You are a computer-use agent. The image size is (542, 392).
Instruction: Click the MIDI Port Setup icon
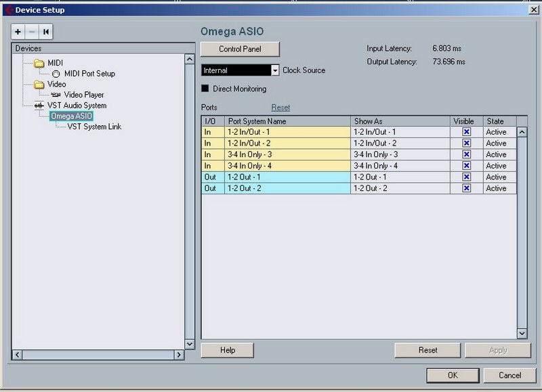point(56,74)
